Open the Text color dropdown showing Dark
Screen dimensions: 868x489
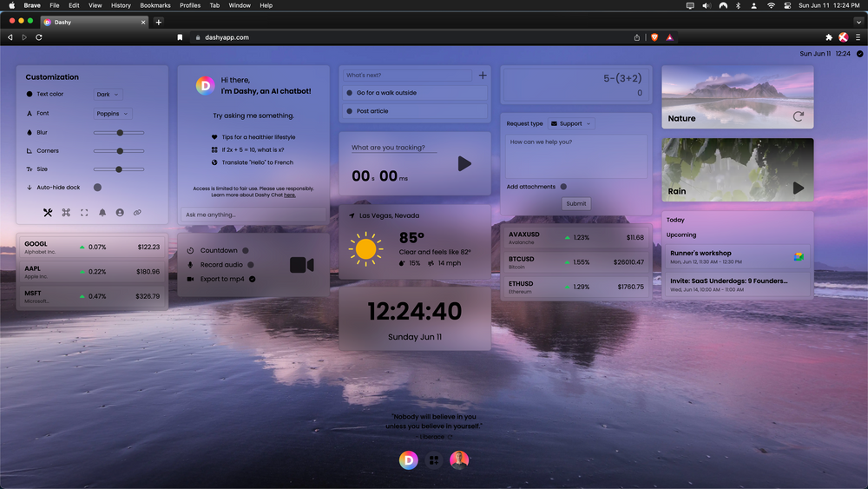108,95
